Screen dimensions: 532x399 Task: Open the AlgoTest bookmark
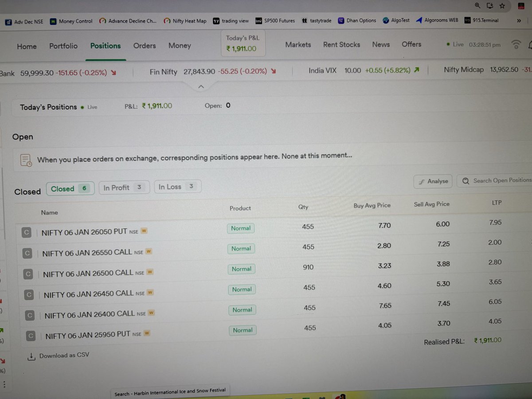(396, 20)
